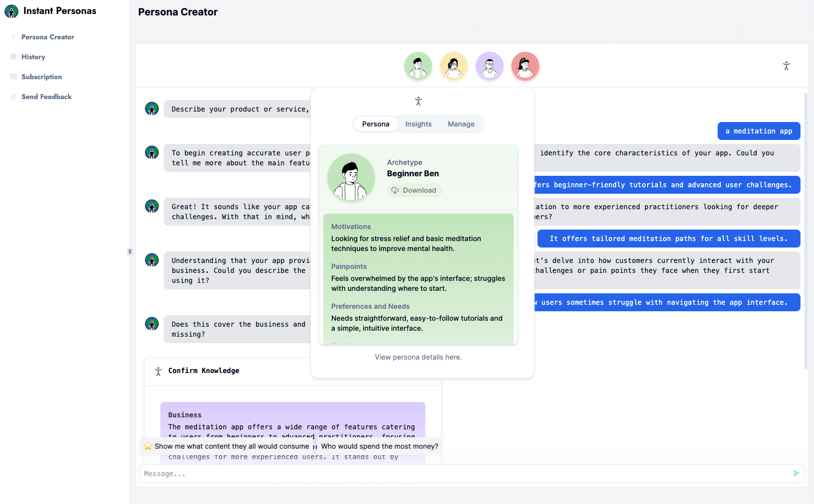Click the star icon on the content suggestion
This screenshot has width=814, height=504.
click(148, 446)
